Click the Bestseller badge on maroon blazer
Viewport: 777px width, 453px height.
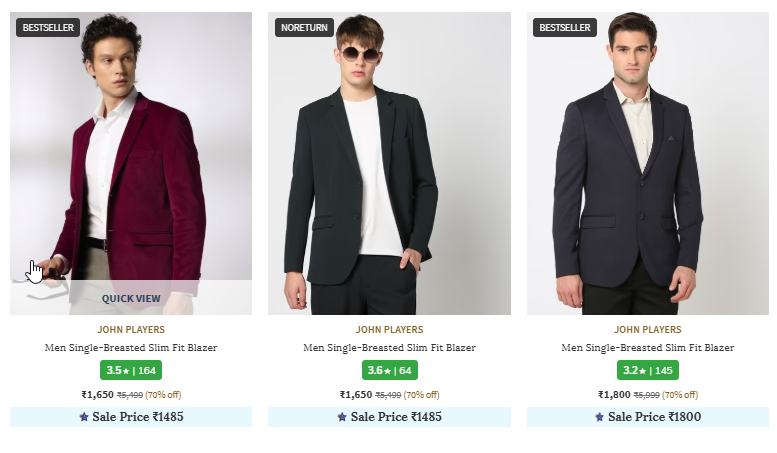[x=48, y=28]
